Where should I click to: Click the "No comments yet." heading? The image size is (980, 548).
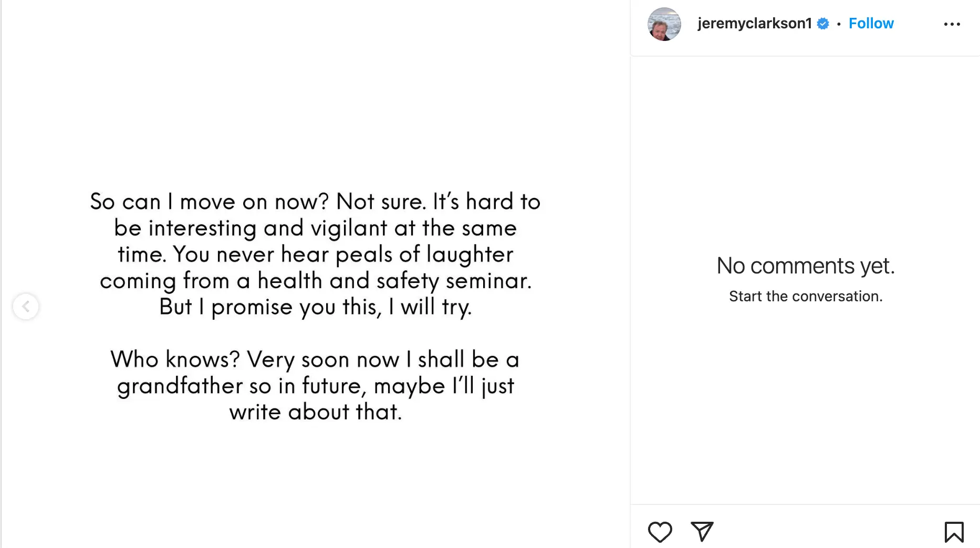[x=805, y=266]
